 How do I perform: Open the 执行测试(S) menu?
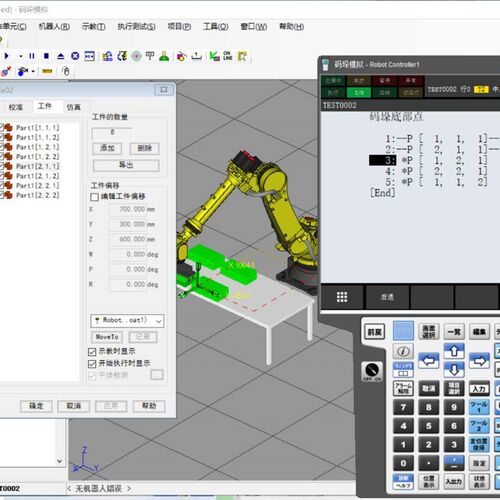tap(136, 26)
